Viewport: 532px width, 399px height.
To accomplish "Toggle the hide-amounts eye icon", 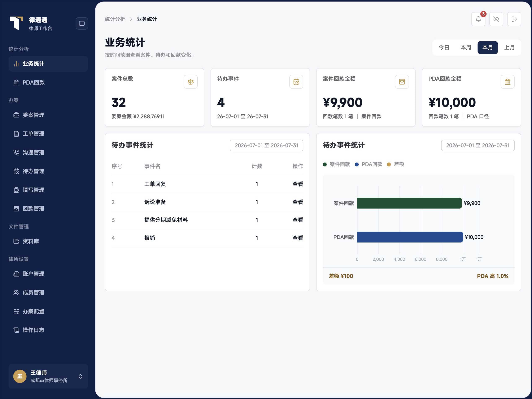I will [x=496, y=19].
